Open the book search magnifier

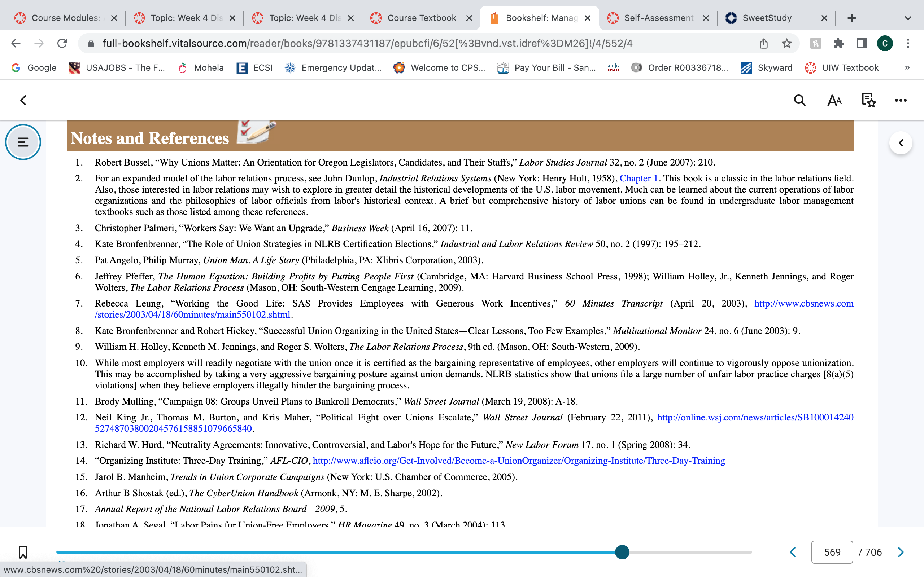799,100
